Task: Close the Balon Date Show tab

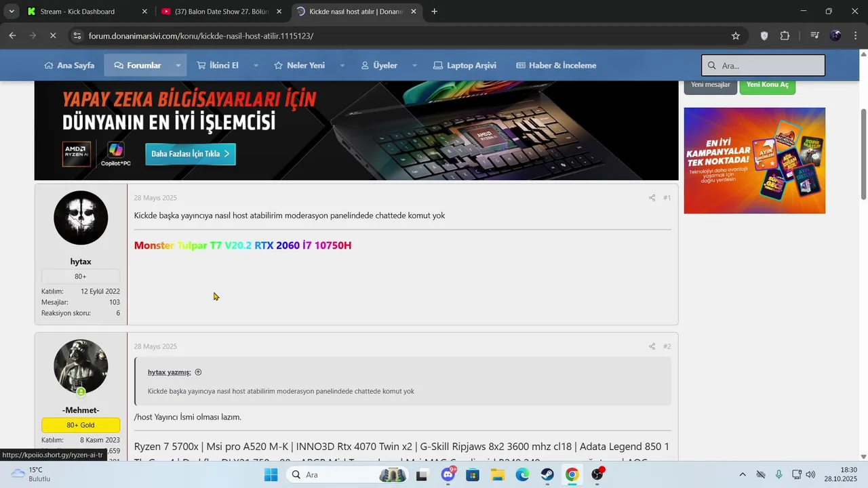Action: (279, 12)
